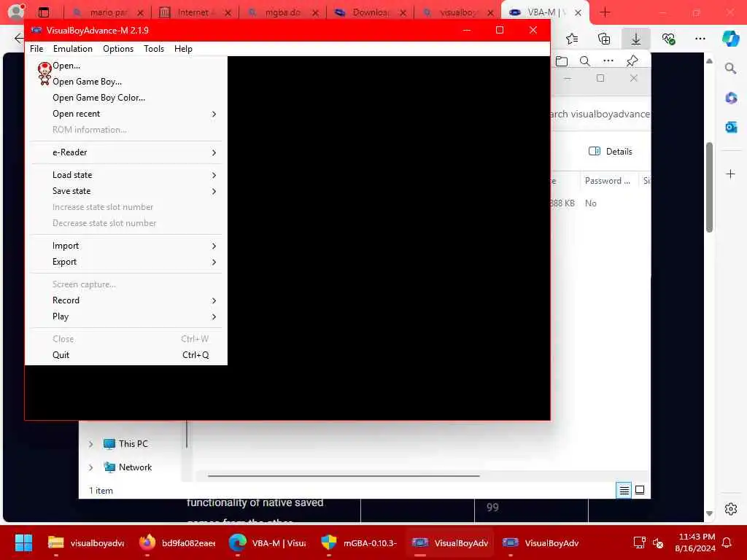Expand the Import submenu
This screenshot has height=560, width=747.
125,246
